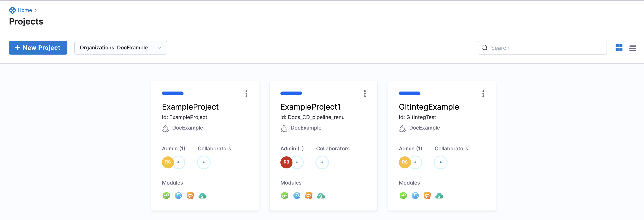Add collaborator to ExampleProject1
The height and width of the screenshot is (220, 644).
pyautogui.click(x=322, y=162)
